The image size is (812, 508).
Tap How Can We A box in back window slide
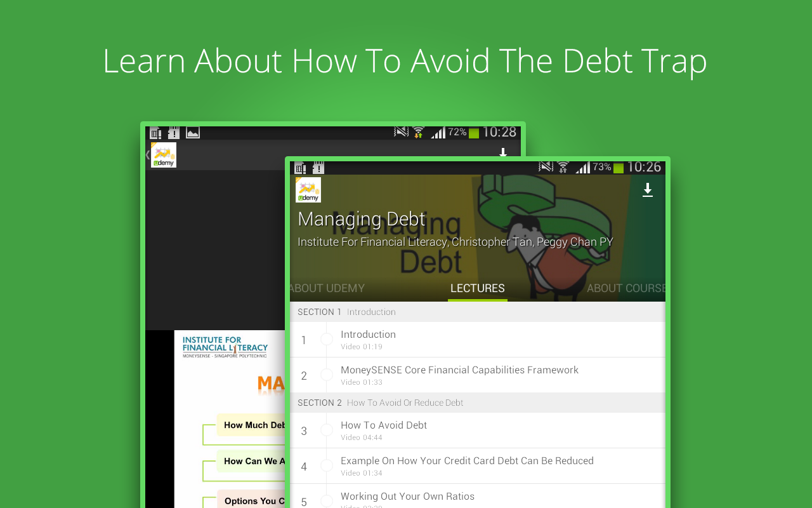point(251,461)
